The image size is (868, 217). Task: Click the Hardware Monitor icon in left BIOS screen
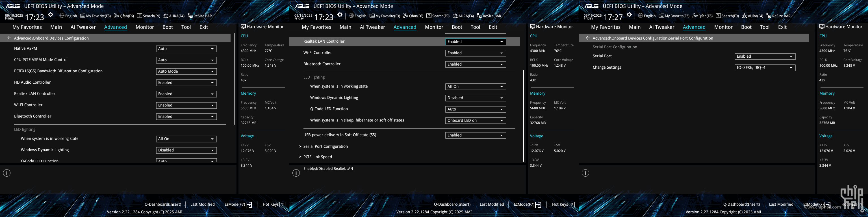[x=243, y=27]
